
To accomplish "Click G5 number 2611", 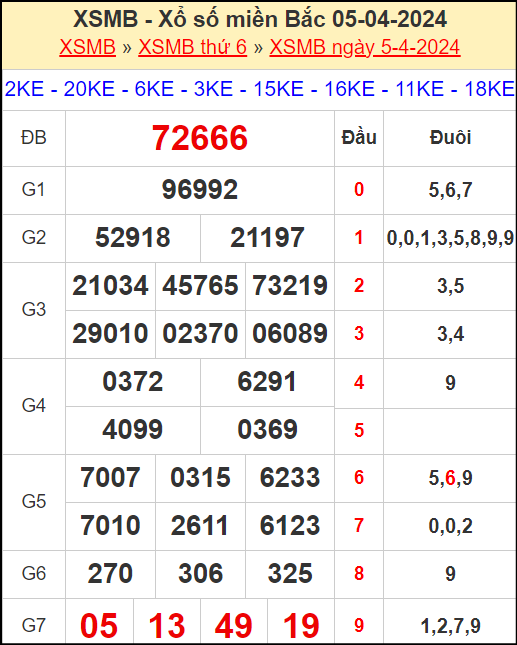I will 200,525.
